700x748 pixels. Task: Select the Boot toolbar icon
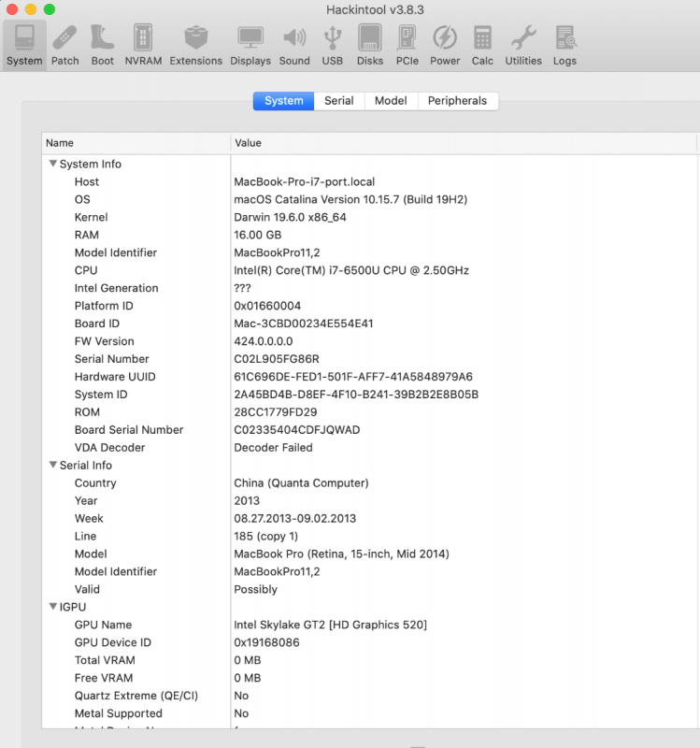point(103,45)
